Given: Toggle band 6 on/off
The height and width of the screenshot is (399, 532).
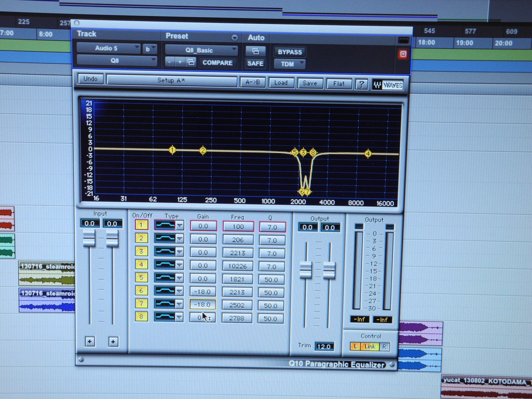Looking at the screenshot, I should coord(141,291).
